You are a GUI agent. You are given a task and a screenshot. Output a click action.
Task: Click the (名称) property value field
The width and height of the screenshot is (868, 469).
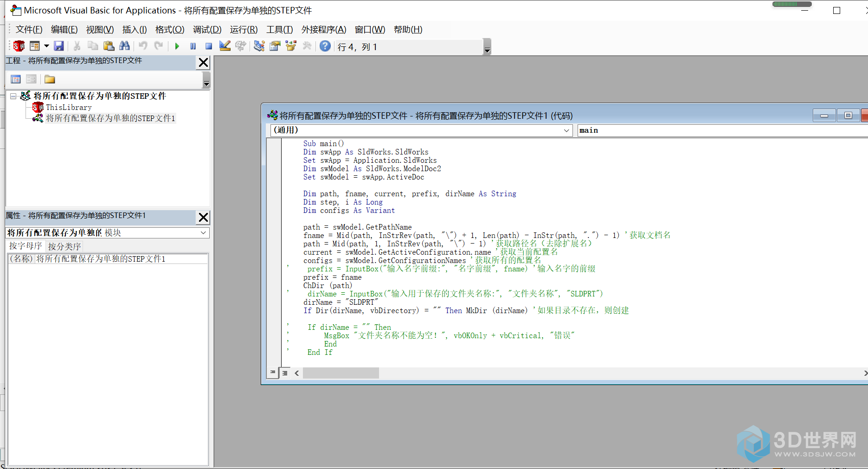click(x=122, y=259)
